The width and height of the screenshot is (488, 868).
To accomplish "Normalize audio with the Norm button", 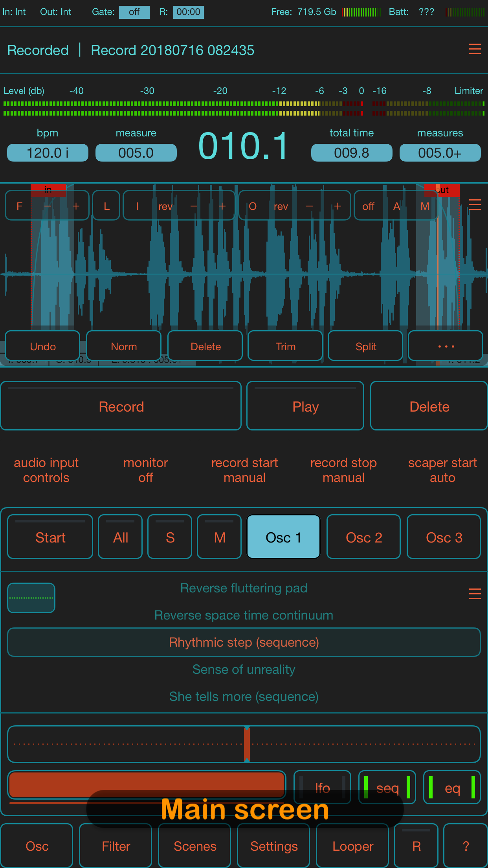I will 124,346.
